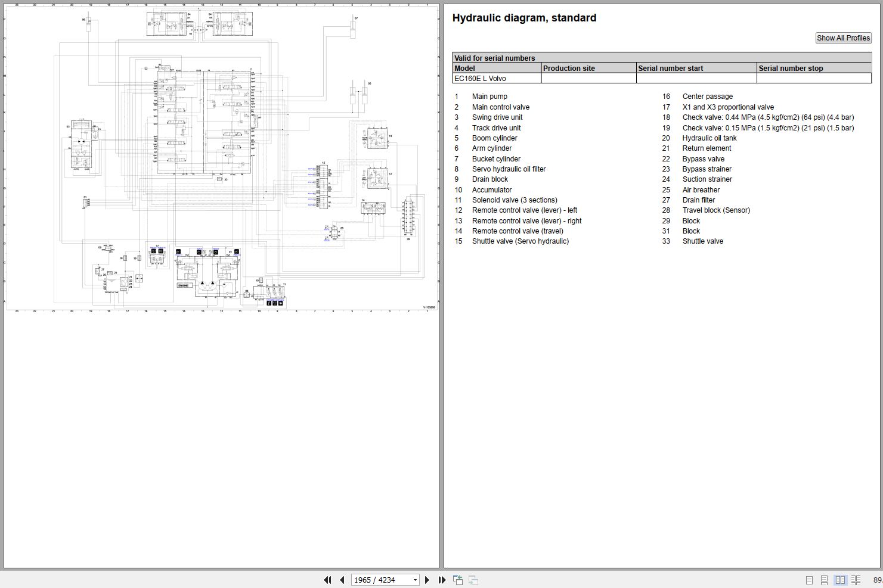
Task: Click the 'Check valve: 0.44 MPa' entry
Action: pos(768,117)
